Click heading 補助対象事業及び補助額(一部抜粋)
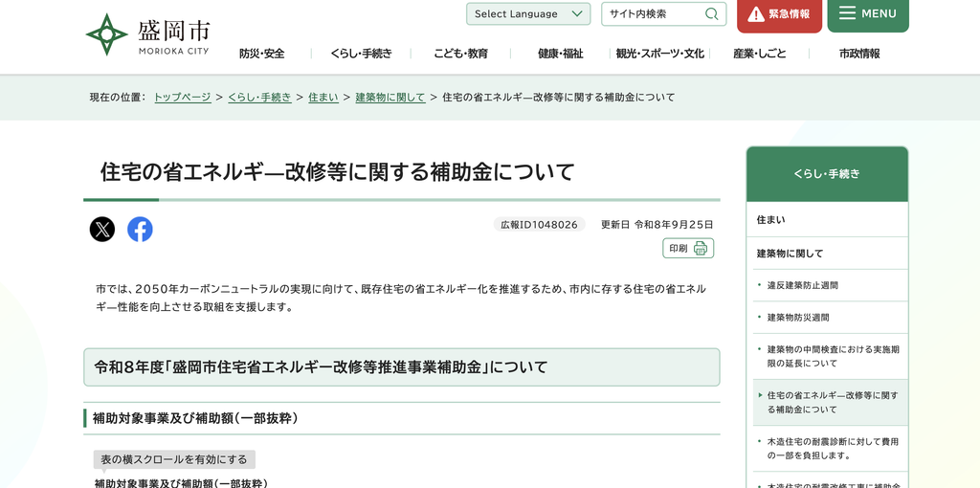The height and width of the screenshot is (488, 980). pos(195,418)
